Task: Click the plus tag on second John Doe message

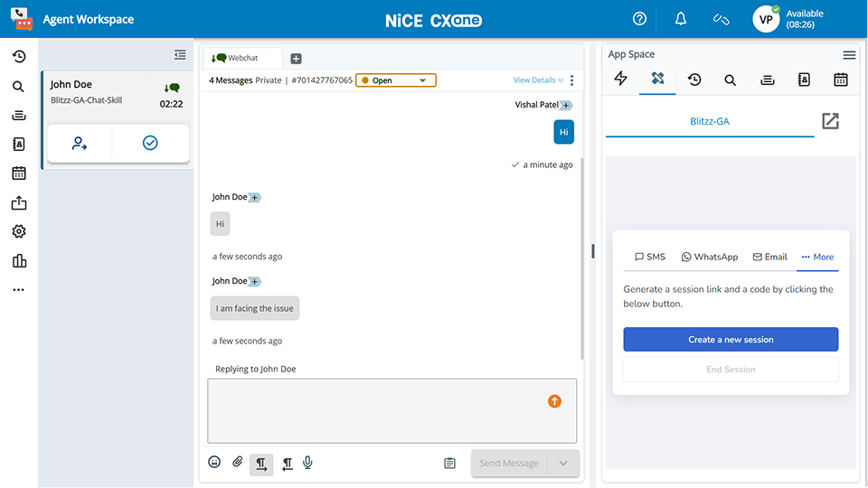Action: click(x=254, y=282)
